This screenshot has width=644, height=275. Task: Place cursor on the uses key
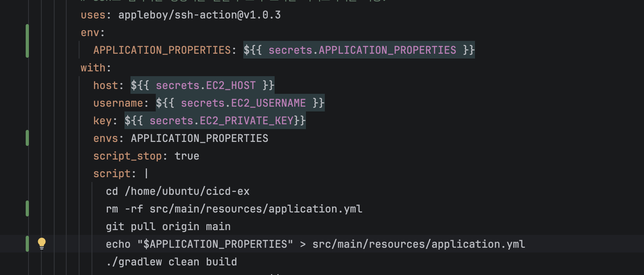tap(93, 15)
